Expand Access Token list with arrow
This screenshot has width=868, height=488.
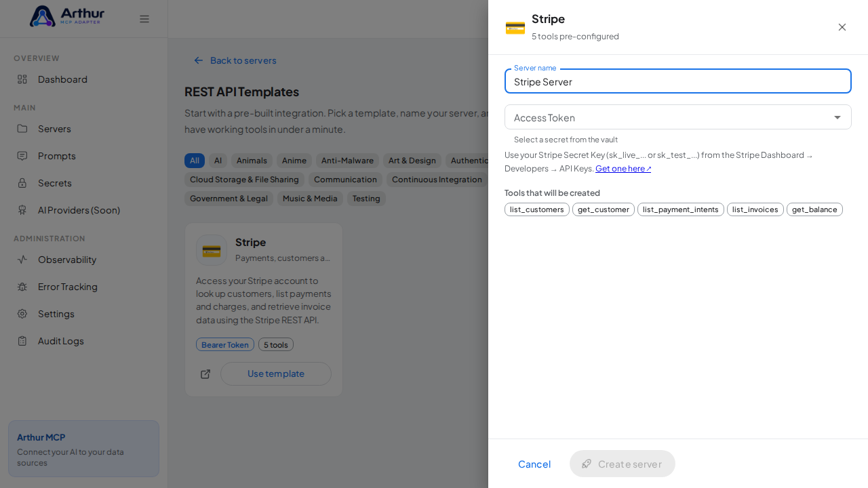(x=837, y=117)
